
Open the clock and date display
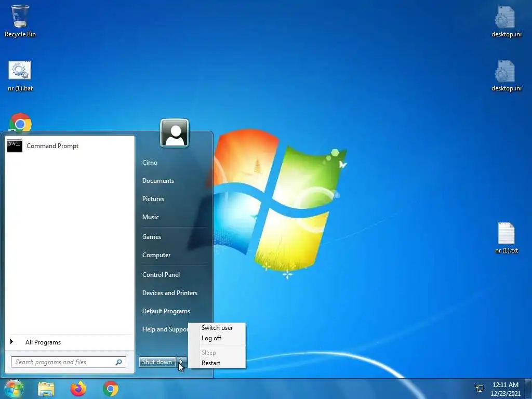click(x=505, y=389)
